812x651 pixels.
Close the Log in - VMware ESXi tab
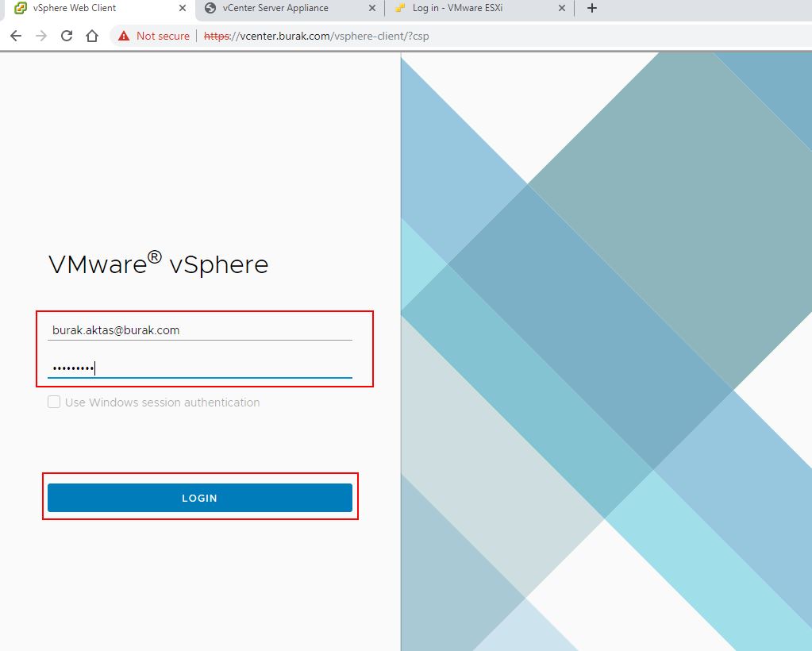point(562,8)
